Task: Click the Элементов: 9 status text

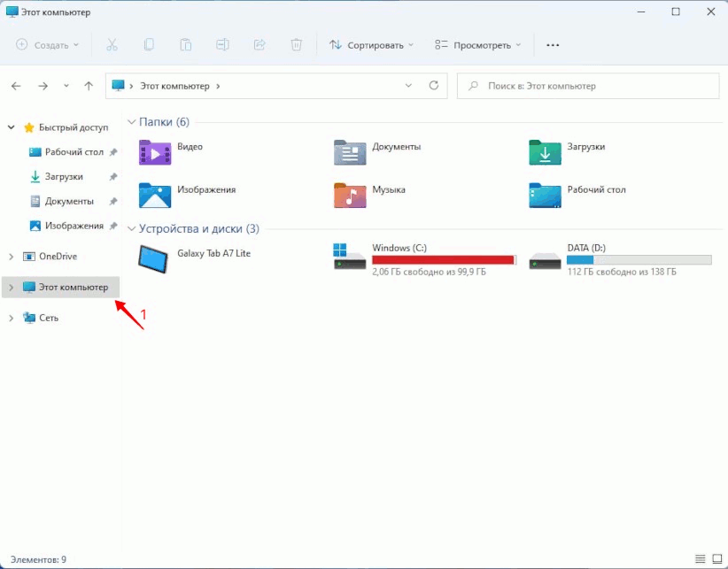Action: pyautogui.click(x=39, y=559)
